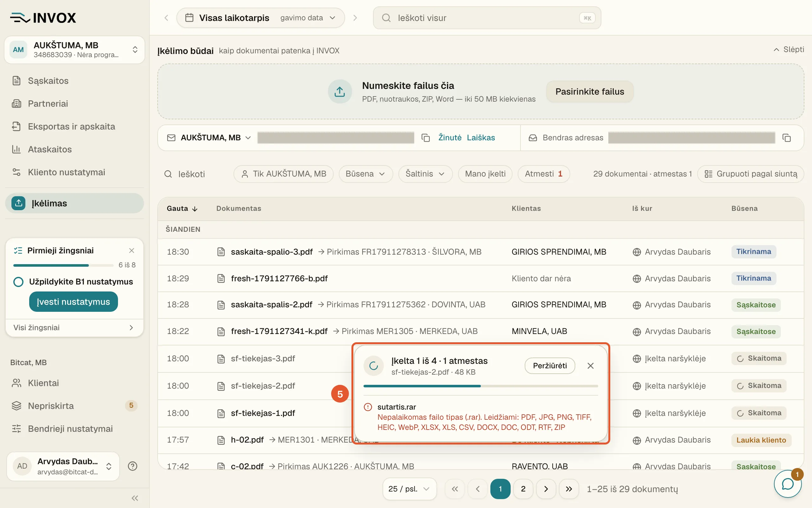This screenshot has width=812, height=508.
Task: Mark Užpildykite B1 nustatymus step circle
Action: coord(18,282)
